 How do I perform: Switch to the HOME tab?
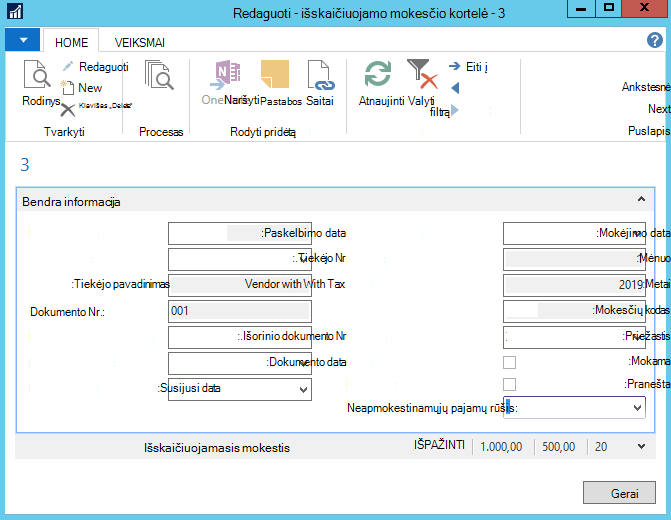[71, 42]
